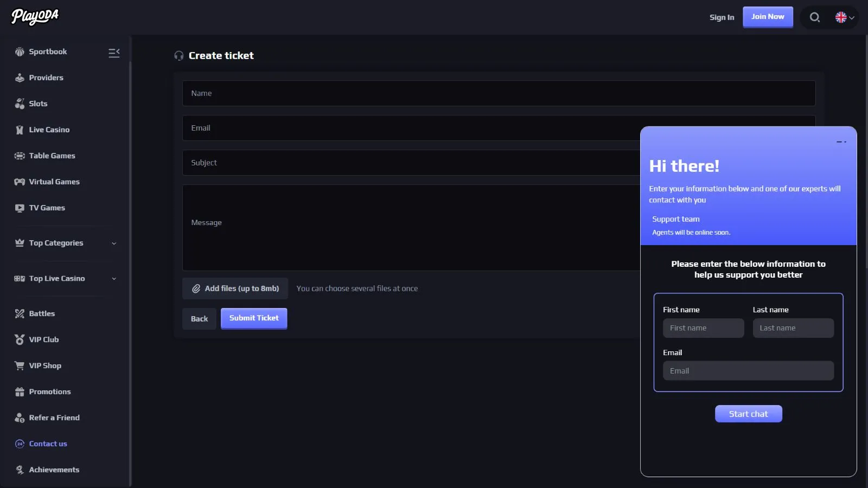Image resolution: width=868 pixels, height=488 pixels.
Task: Expand the Top Categories section
Action: (114, 243)
